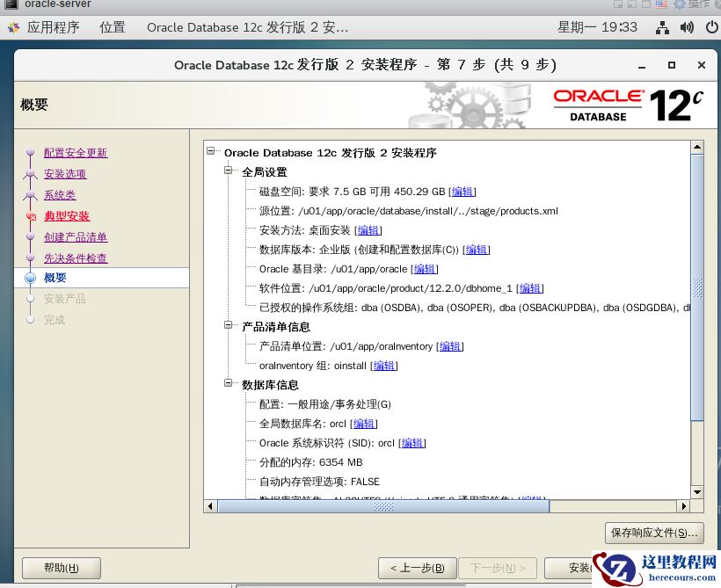Click the scroll right arrow of summary pane
The width and height of the screenshot is (721, 588).
tap(684, 506)
